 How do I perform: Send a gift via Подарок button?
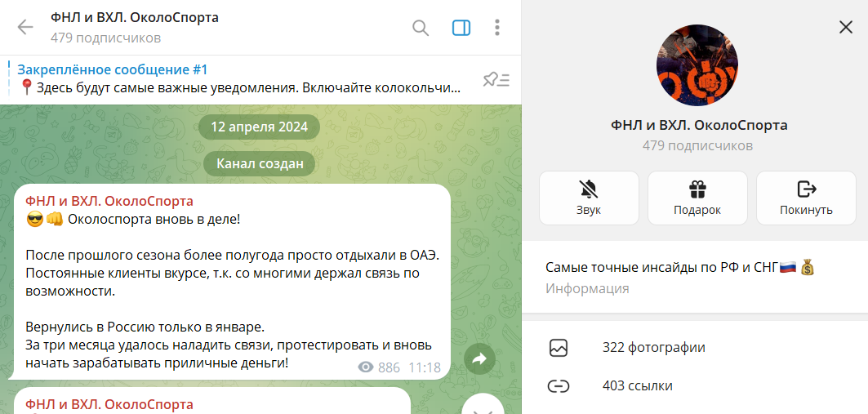coord(697,198)
